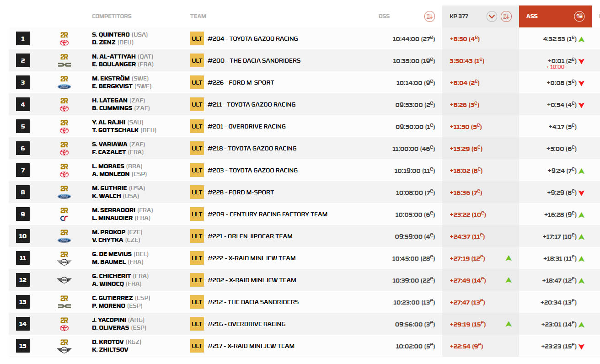Sort standings by KP 377 checkpoint
Viewport: 600px width, 364px height.
(506, 16)
